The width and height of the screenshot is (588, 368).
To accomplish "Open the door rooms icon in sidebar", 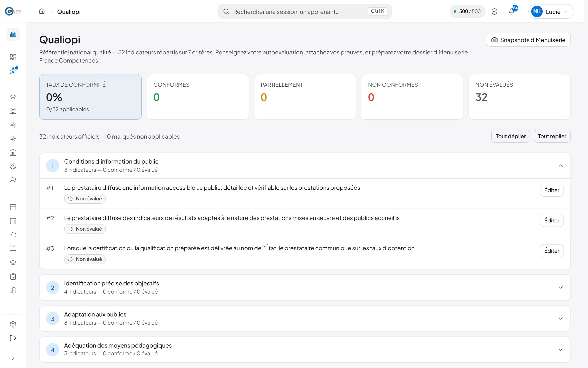I will (x=13, y=290).
